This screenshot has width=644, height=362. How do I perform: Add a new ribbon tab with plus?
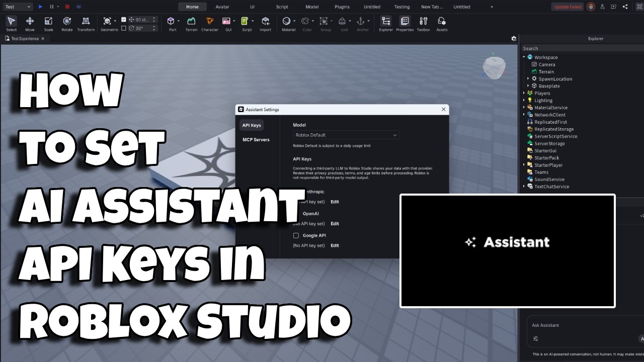tap(492, 7)
